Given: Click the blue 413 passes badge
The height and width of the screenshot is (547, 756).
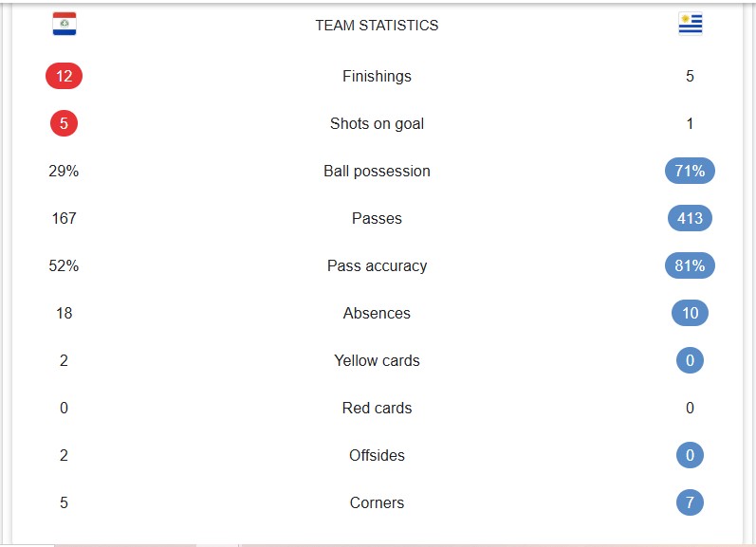Looking at the screenshot, I should [690, 218].
